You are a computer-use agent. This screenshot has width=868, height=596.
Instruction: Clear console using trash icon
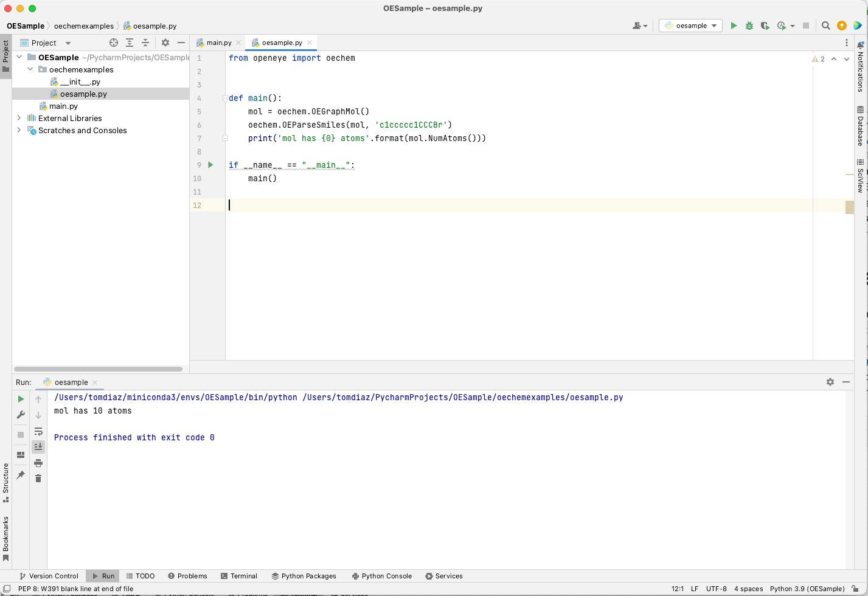(x=38, y=479)
